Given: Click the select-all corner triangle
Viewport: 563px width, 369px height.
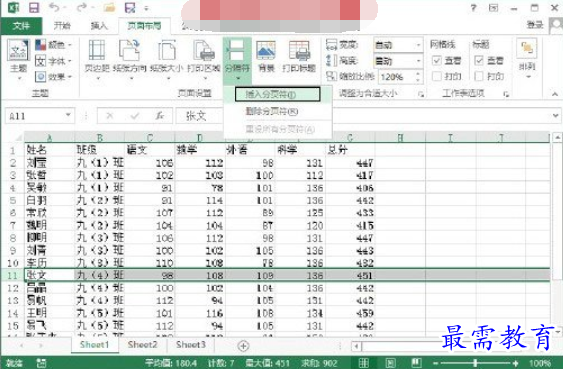Looking at the screenshot, I should [x=18, y=137].
